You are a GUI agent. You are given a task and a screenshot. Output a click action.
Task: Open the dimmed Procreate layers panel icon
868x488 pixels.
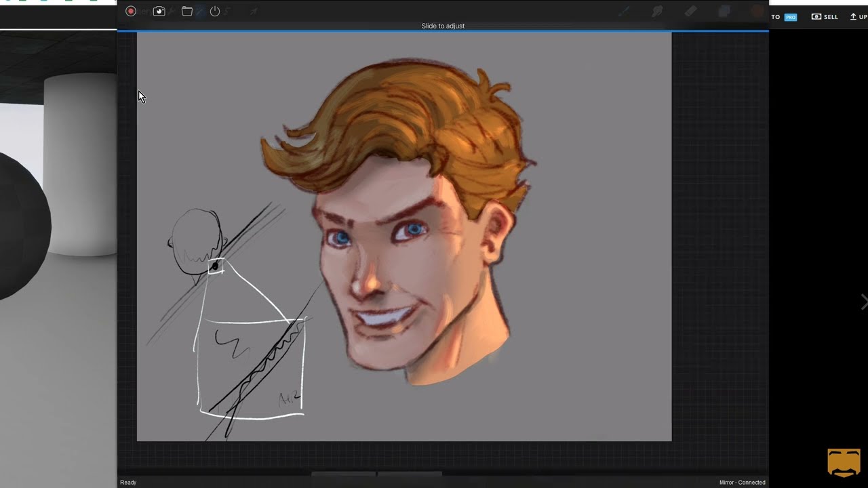click(x=724, y=11)
